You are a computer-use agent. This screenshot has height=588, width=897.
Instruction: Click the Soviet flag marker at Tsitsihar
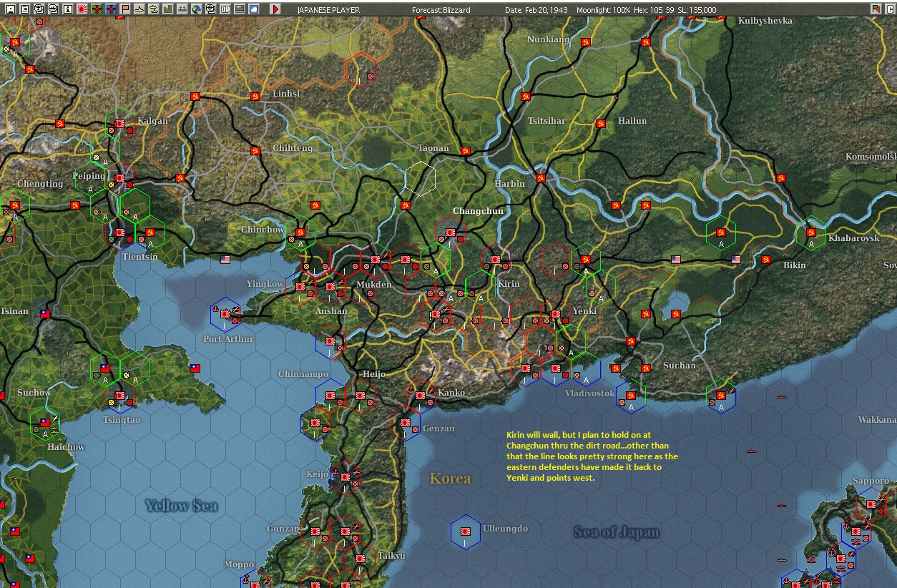click(526, 96)
